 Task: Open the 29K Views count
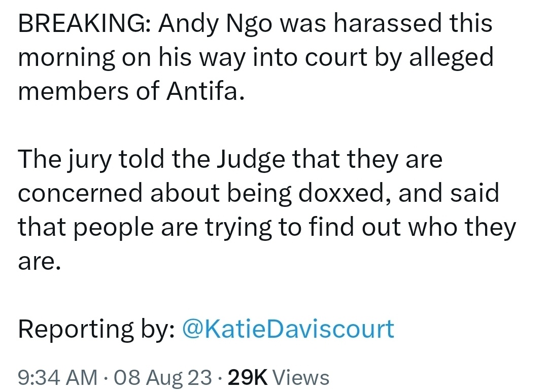279,378
